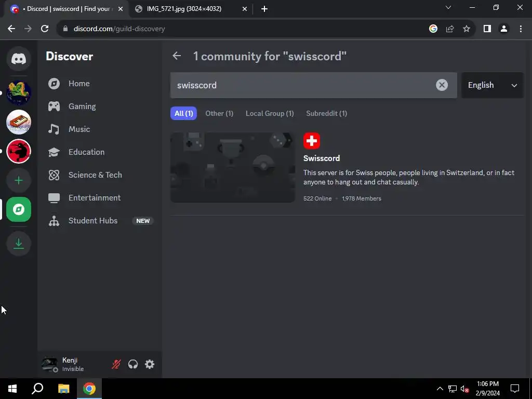
Task: Open Chrome profile icon
Action: pyautogui.click(x=504, y=29)
